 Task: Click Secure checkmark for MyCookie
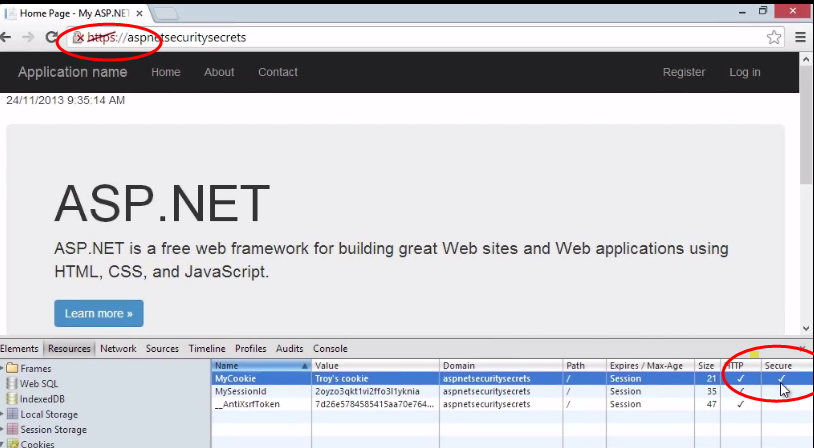click(x=782, y=378)
